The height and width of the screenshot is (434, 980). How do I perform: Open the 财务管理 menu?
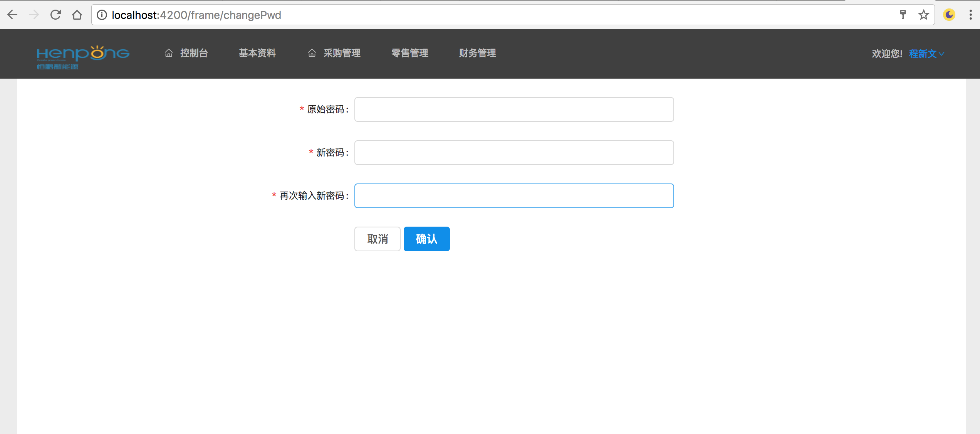pos(477,53)
